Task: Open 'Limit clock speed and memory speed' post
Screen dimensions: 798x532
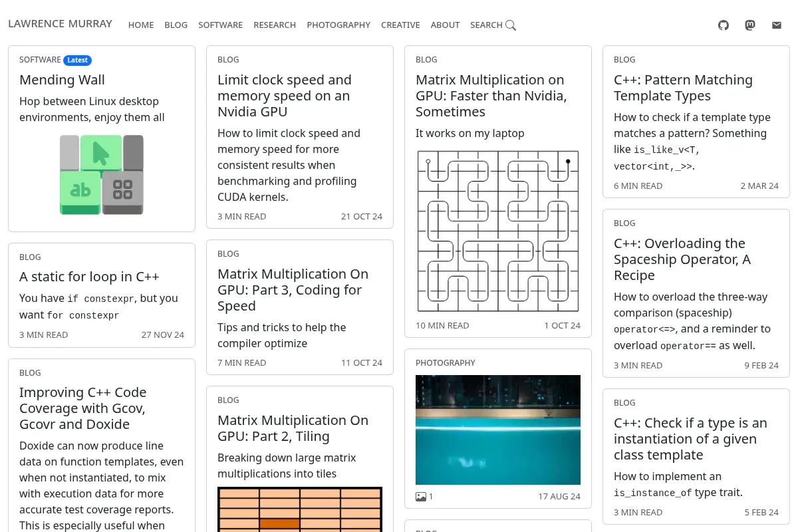Action: 285,96
